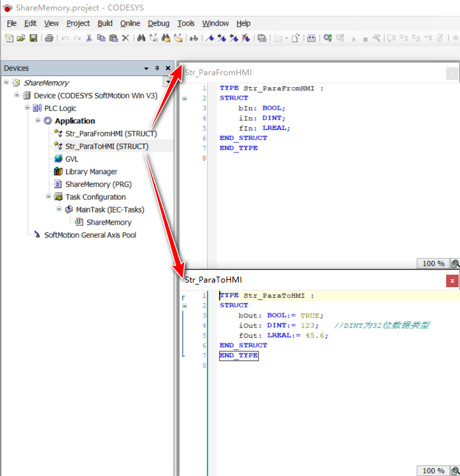Close the Str_ParaToHMI editor with red X
The height and width of the screenshot is (476, 460).
click(452, 281)
